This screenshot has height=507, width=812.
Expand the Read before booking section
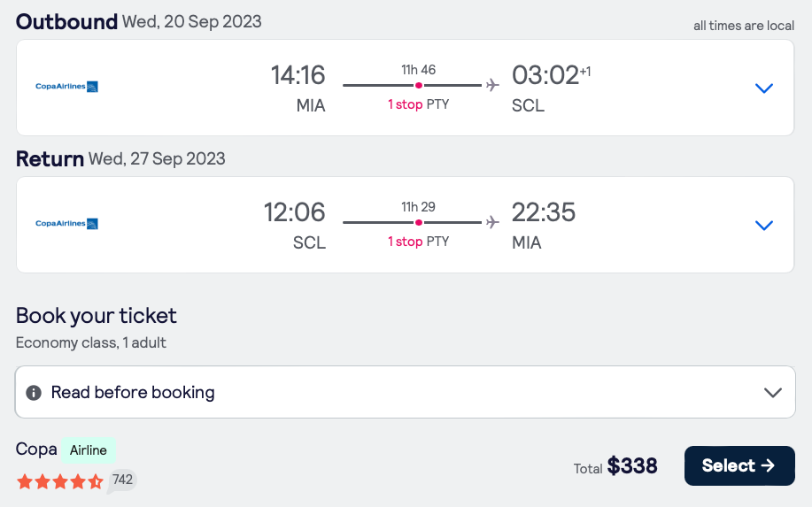772,393
